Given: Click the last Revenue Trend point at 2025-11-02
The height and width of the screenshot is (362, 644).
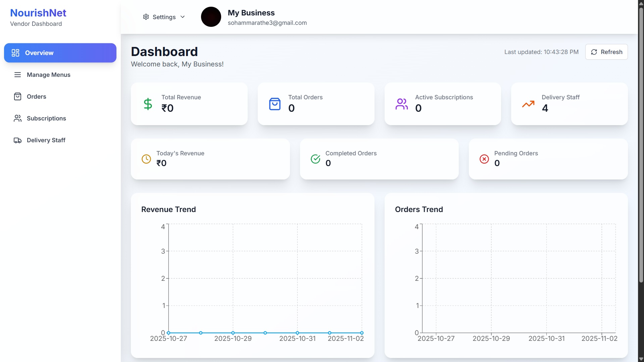Looking at the screenshot, I should (x=362, y=333).
